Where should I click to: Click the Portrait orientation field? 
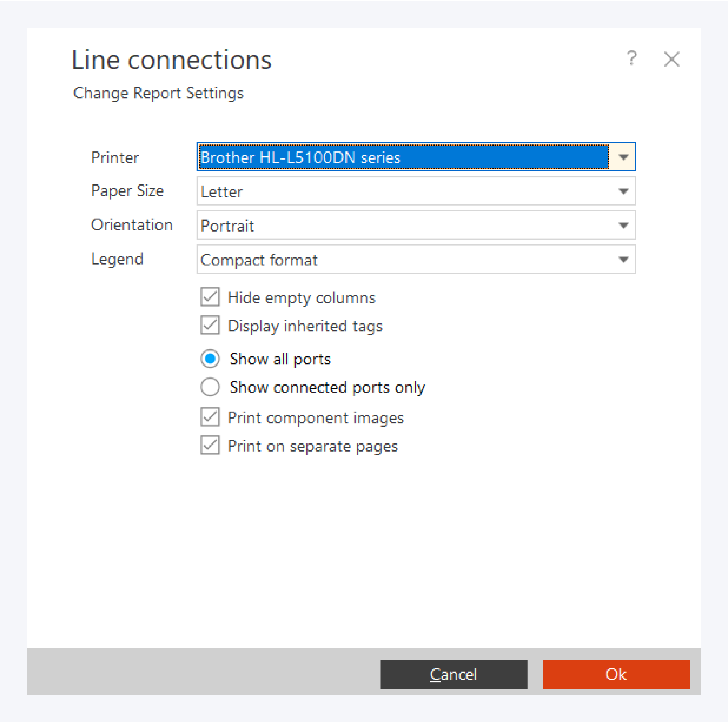click(403, 225)
